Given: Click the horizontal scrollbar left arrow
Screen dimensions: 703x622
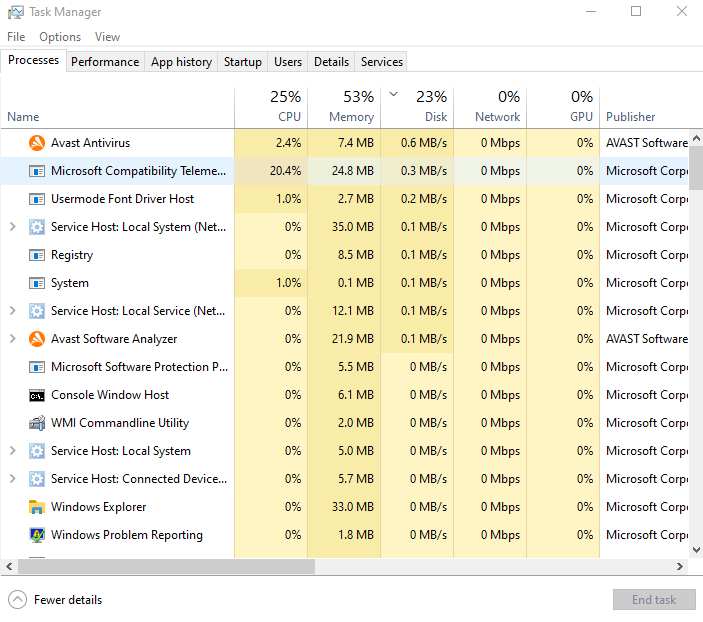Looking at the screenshot, I should [9, 566].
